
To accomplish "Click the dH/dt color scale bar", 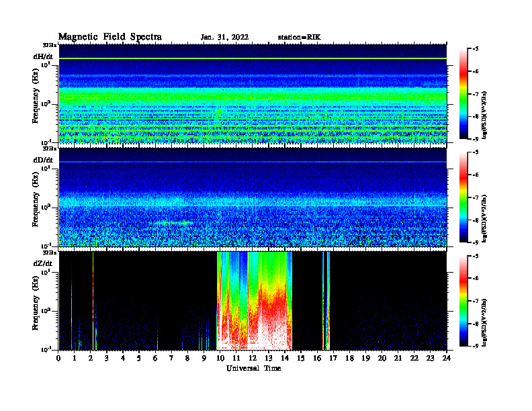I will [x=463, y=94].
